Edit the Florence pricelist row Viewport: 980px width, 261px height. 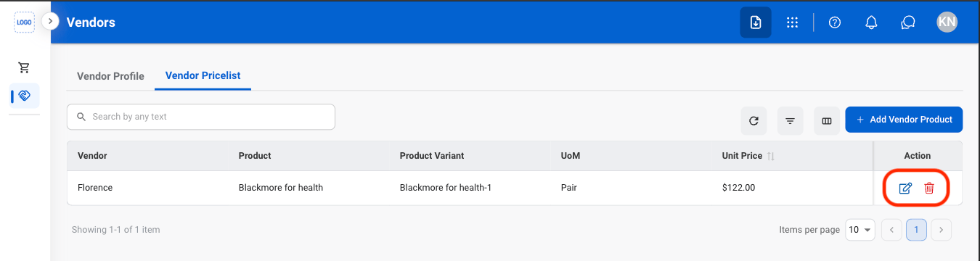905,188
